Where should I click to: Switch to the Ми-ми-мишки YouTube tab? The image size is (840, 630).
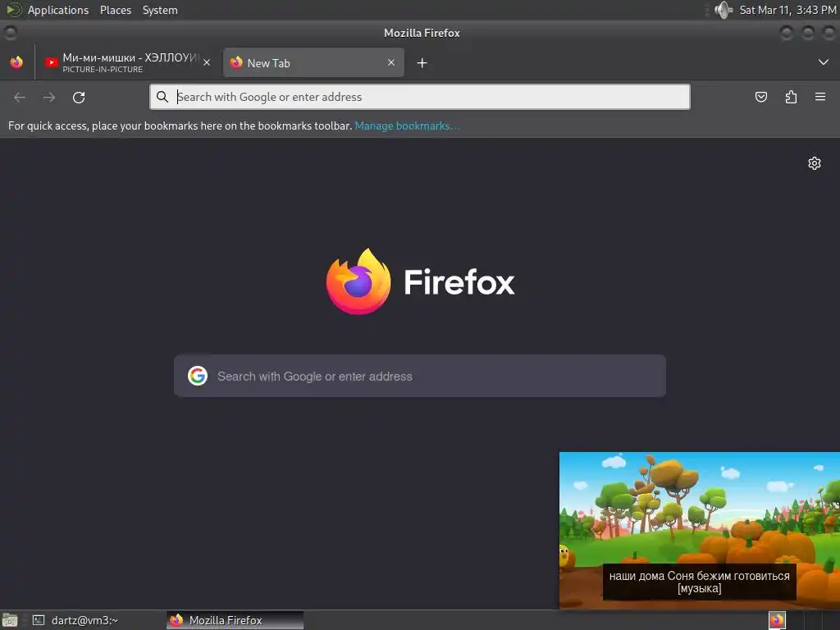(127, 62)
